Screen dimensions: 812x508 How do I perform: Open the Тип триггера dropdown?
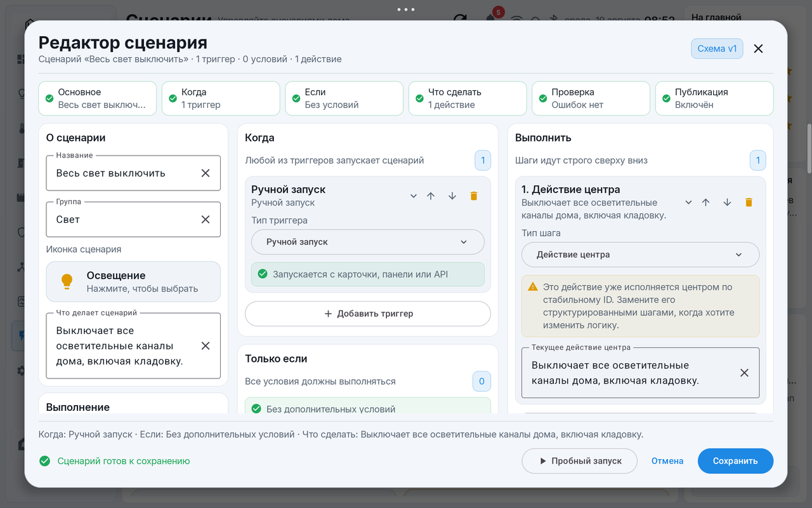(x=368, y=242)
